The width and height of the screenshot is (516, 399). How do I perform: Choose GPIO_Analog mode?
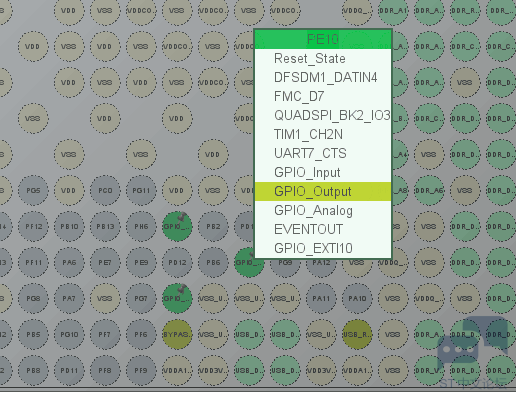[323, 210]
